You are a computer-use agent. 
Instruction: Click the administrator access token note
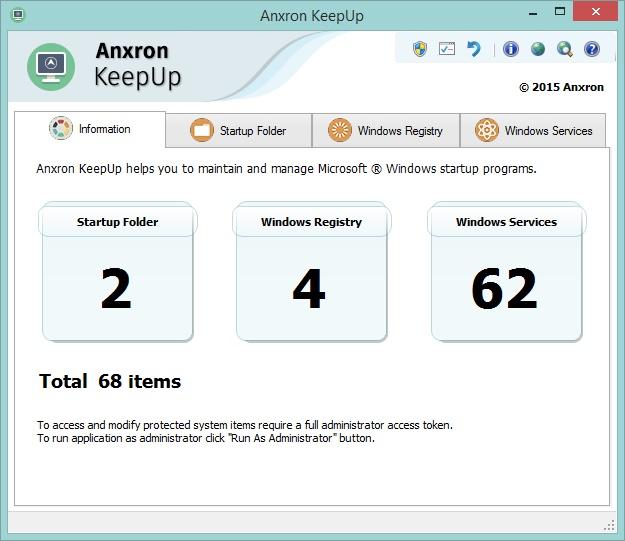pyautogui.click(x=245, y=425)
